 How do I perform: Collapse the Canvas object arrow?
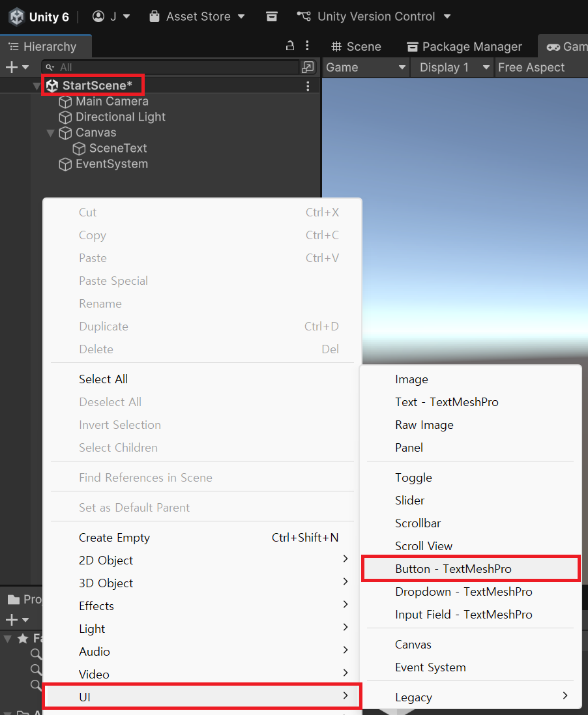pyautogui.click(x=51, y=133)
